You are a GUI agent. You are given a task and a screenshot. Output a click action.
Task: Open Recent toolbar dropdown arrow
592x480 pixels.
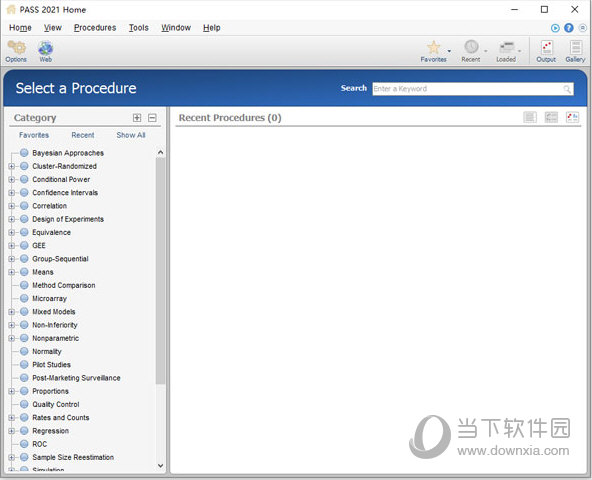point(486,51)
